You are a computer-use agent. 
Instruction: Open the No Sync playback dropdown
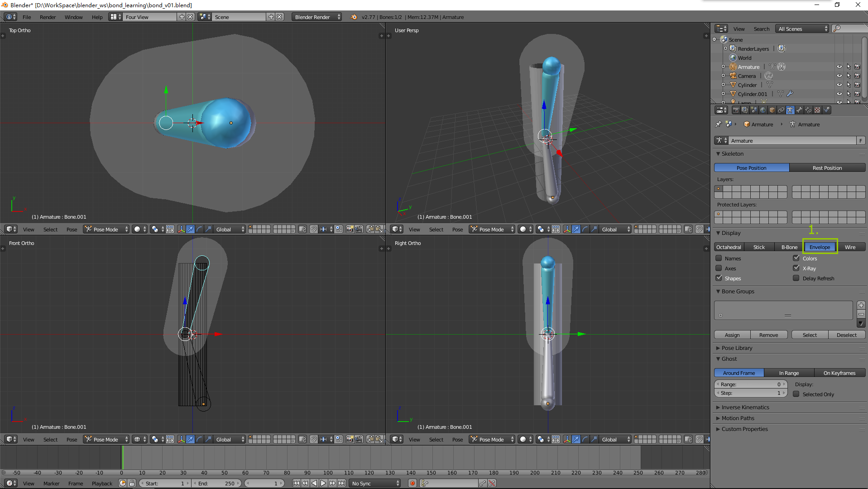pyautogui.click(x=375, y=483)
